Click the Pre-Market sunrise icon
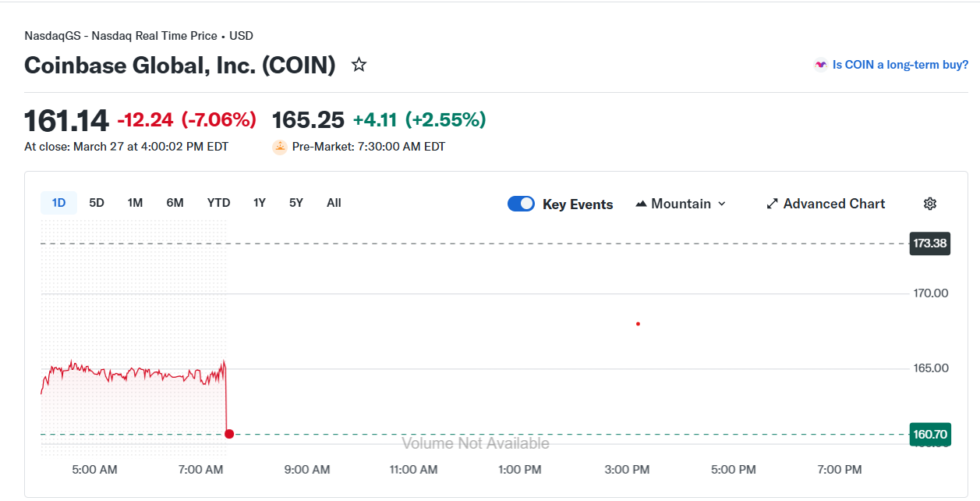This screenshot has width=980, height=501. 279,146
